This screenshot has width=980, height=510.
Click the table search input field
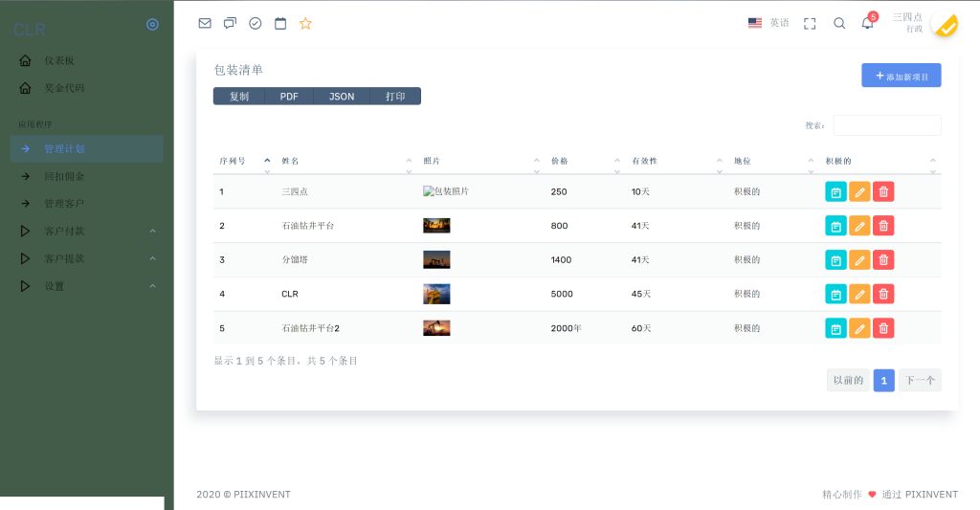886,125
